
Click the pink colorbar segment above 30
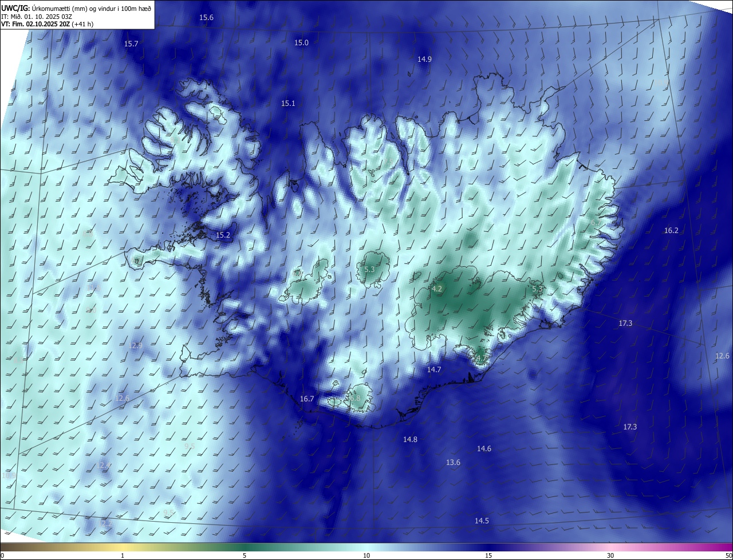coord(610,547)
